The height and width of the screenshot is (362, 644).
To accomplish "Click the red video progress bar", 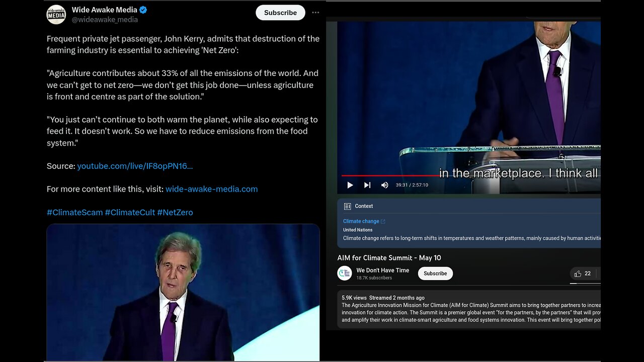I will coord(390,175).
